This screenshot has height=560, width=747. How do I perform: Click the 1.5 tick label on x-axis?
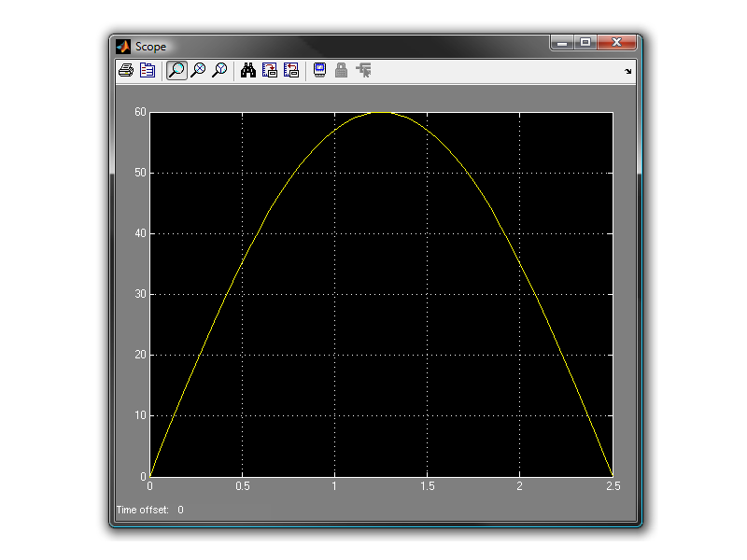tap(427, 486)
